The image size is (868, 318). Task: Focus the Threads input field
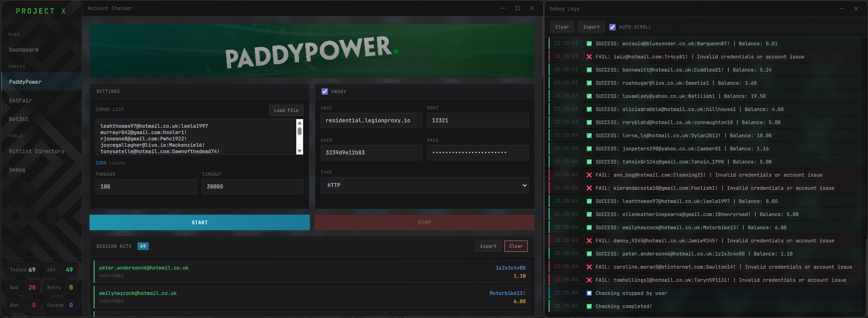click(x=146, y=187)
